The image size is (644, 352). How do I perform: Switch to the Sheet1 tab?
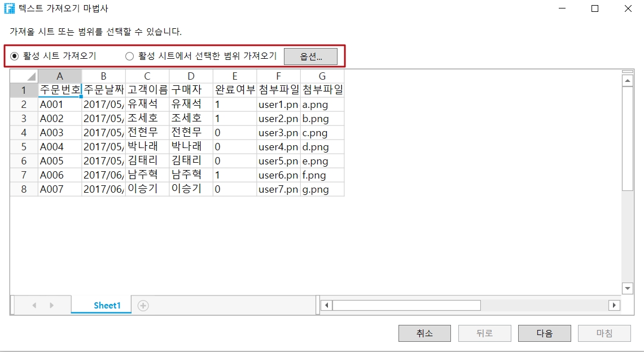(107, 306)
